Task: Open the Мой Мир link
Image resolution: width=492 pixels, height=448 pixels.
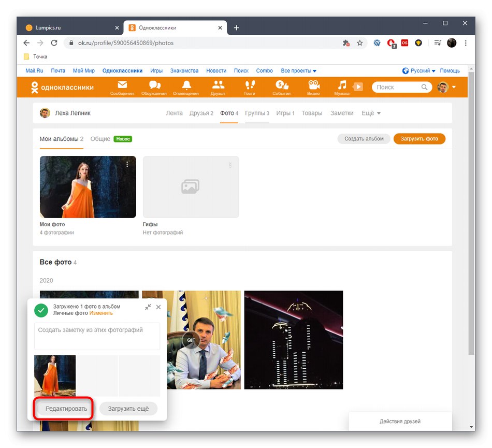Action: tap(84, 71)
